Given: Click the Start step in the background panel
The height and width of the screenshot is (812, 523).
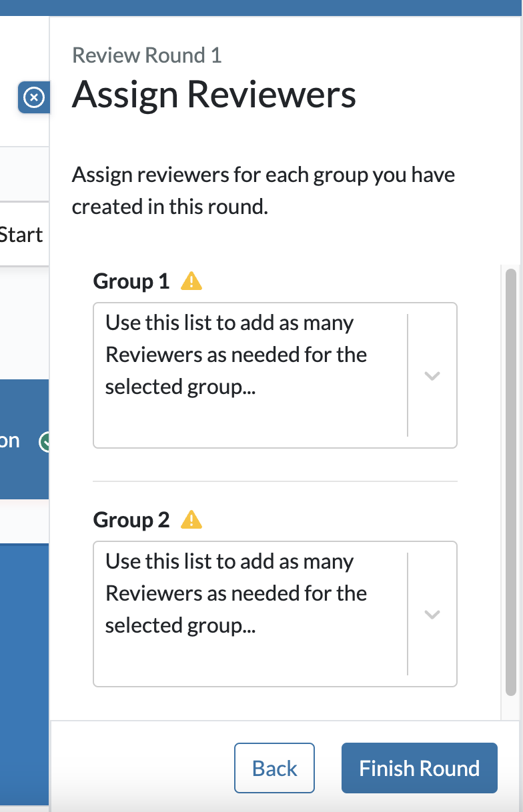Looking at the screenshot, I should click(x=22, y=235).
